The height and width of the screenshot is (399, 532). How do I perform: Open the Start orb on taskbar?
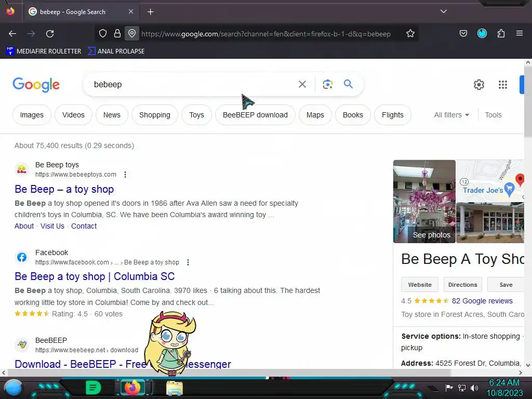click(x=14, y=388)
